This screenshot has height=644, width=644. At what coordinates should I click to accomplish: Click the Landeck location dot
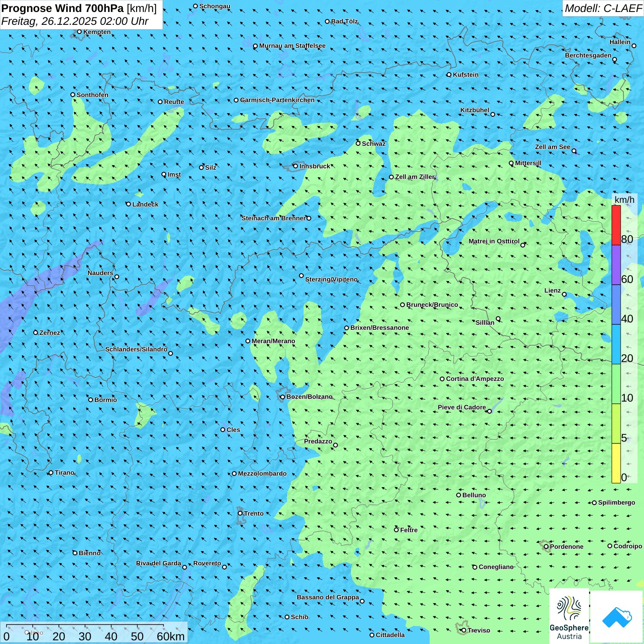click(128, 204)
